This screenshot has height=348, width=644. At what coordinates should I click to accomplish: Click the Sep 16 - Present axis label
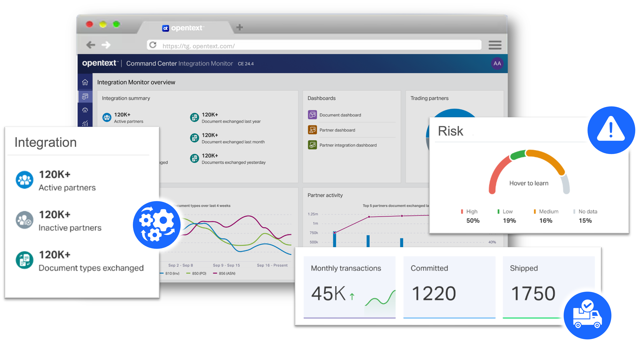click(x=272, y=265)
